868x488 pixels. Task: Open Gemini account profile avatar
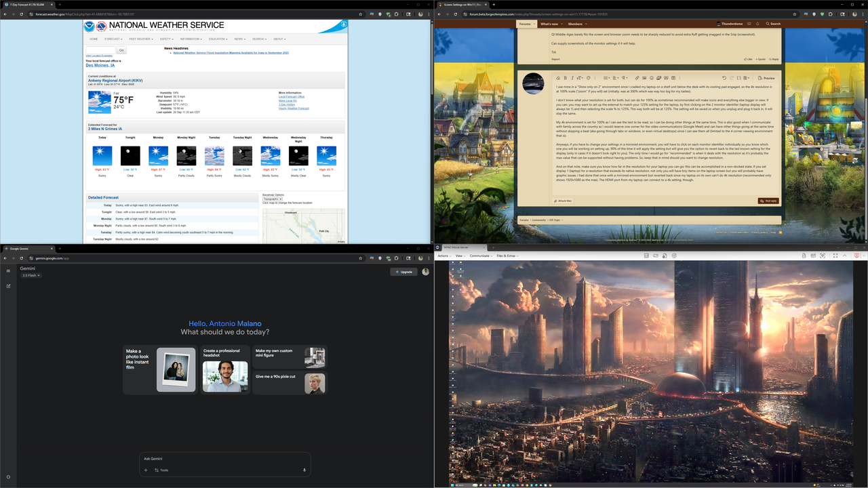(x=425, y=272)
